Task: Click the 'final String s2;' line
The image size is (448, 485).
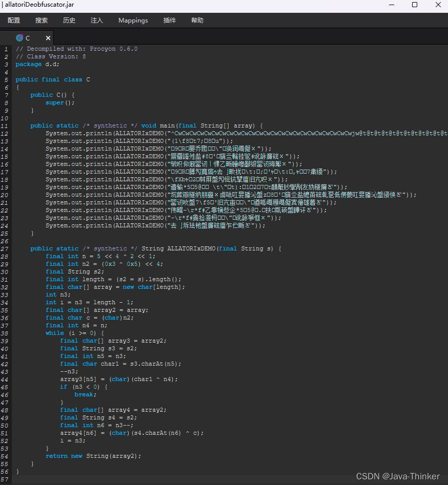Action: (75, 271)
